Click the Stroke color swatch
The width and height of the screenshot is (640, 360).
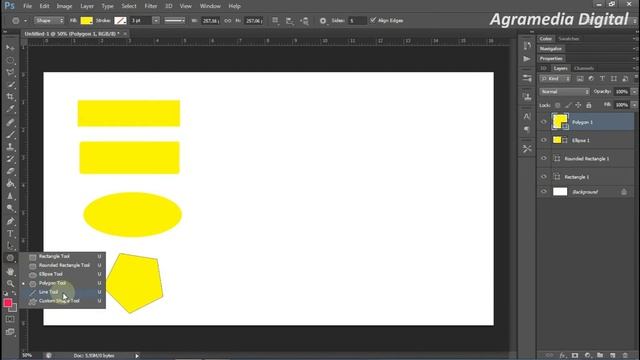click(x=120, y=20)
